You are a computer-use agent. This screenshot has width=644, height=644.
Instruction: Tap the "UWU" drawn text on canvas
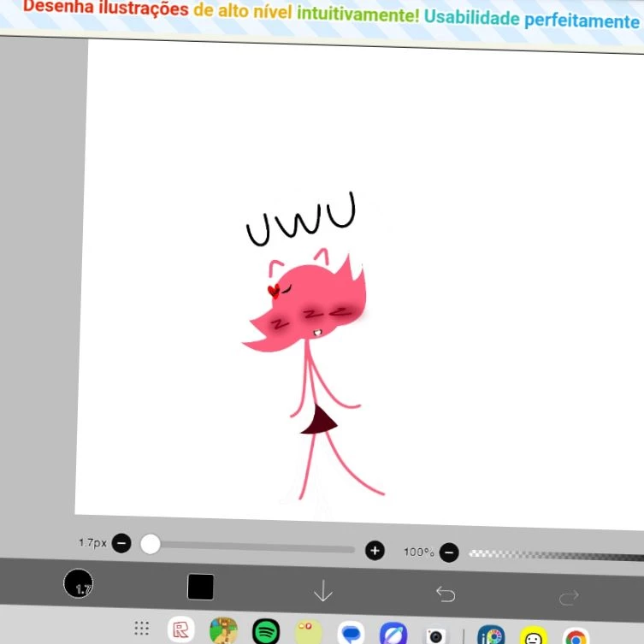[x=301, y=220]
